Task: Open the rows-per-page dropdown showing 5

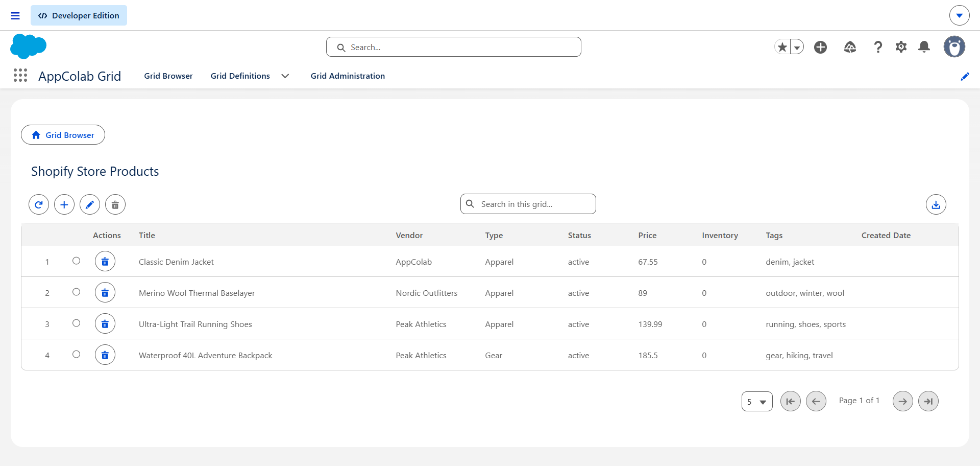Action: coord(757,402)
